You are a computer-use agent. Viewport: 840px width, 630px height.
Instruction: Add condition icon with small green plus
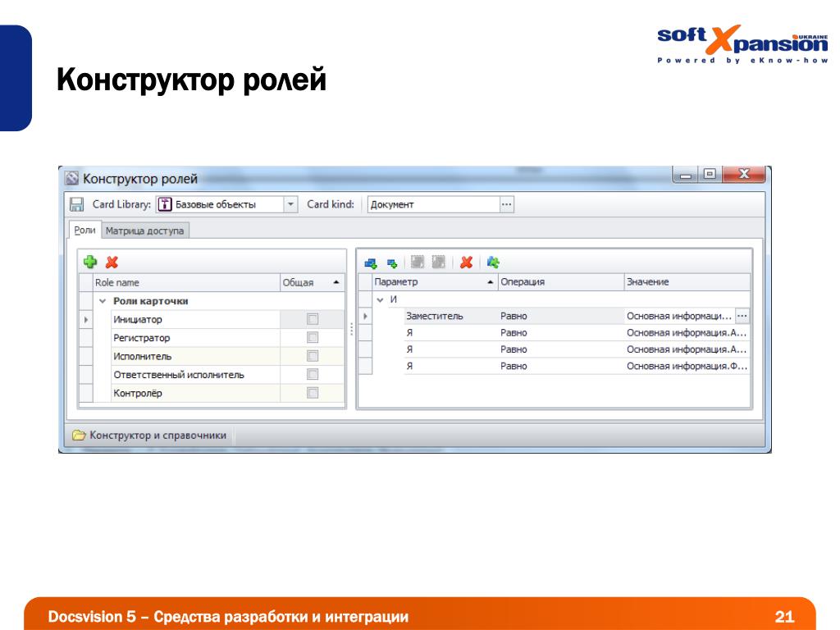(x=392, y=263)
